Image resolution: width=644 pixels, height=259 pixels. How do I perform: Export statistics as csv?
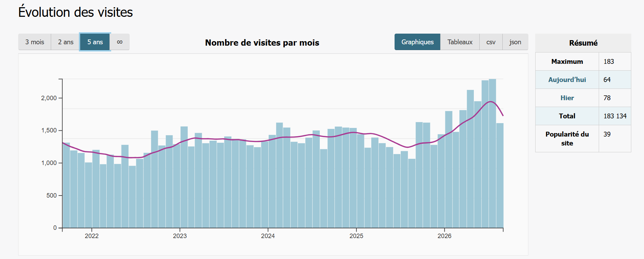click(491, 42)
